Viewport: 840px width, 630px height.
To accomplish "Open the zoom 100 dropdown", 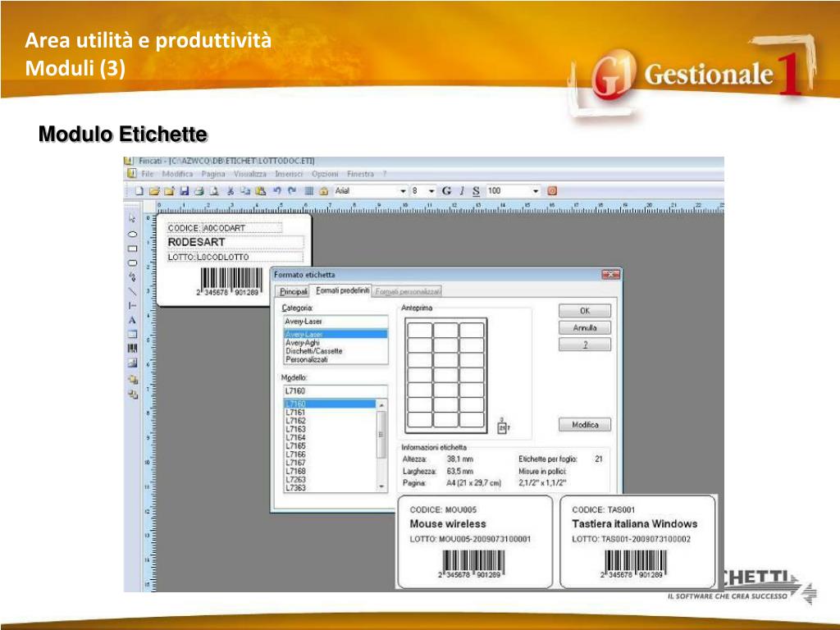I will pyautogui.click(x=535, y=191).
